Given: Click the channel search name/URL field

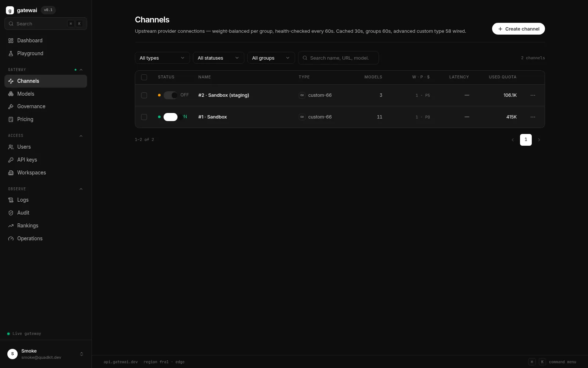Looking at the screenshot, I should tap(338, 58).
